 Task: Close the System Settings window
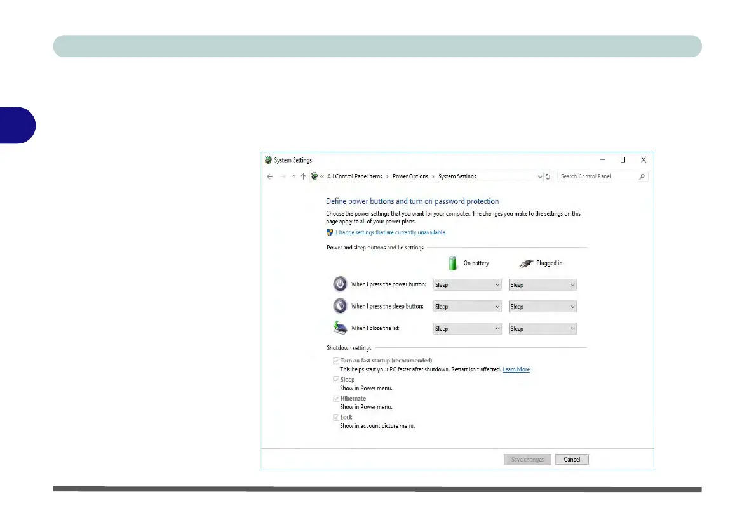coord(644,159)
